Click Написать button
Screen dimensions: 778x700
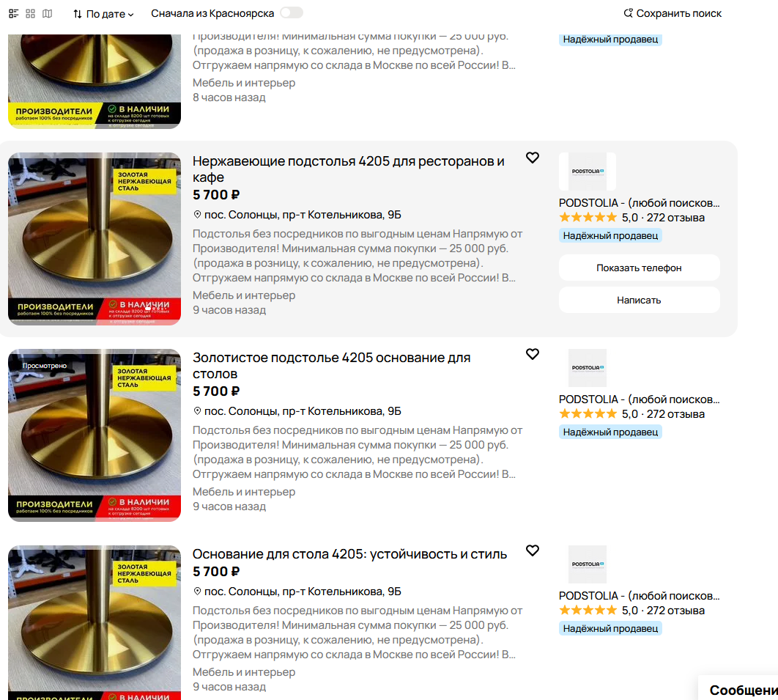[639, 301]
